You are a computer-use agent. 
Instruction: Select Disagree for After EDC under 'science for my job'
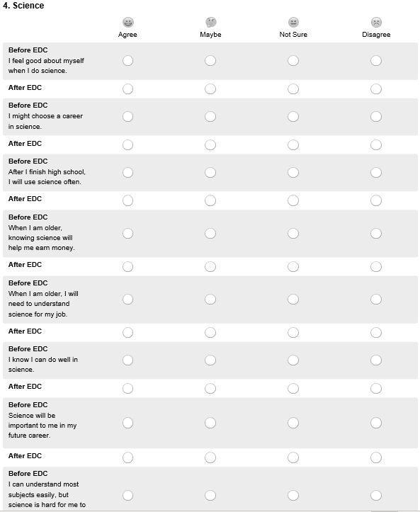(376, 333)
